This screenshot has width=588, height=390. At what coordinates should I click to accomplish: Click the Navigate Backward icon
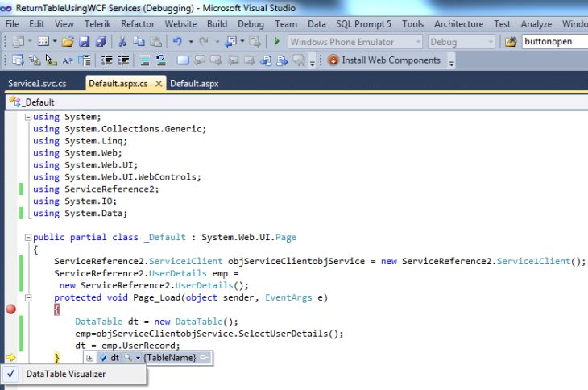click(230, 41)
